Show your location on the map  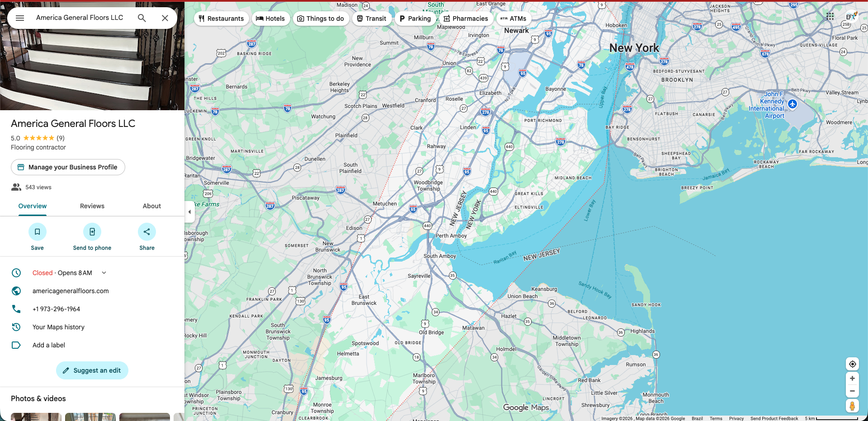852,364
